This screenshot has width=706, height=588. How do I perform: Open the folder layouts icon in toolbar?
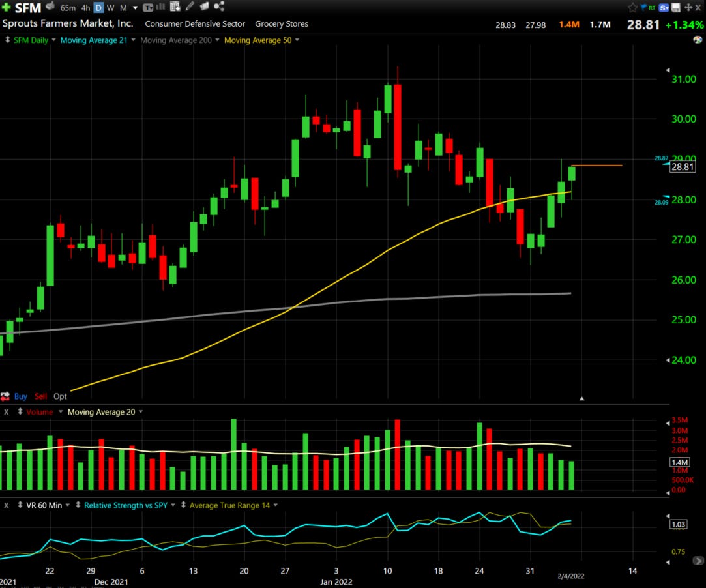point(205,6)
